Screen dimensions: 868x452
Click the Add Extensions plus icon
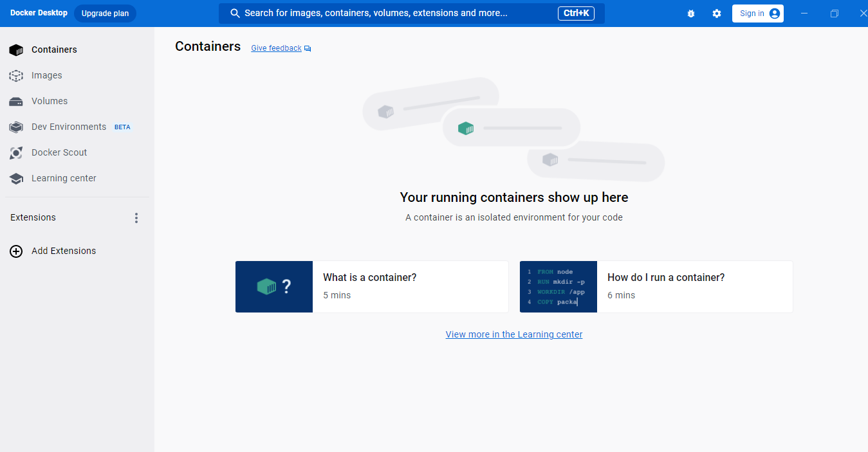click(16, 251)
